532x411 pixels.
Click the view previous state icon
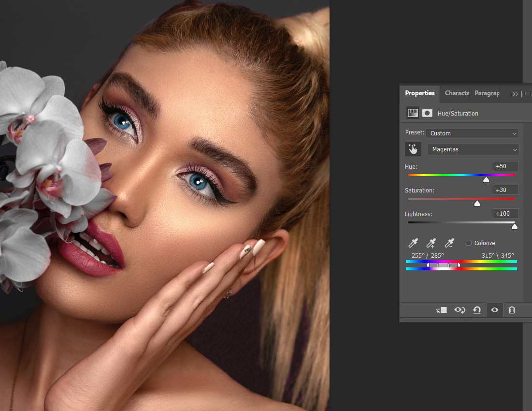[460, 310]
